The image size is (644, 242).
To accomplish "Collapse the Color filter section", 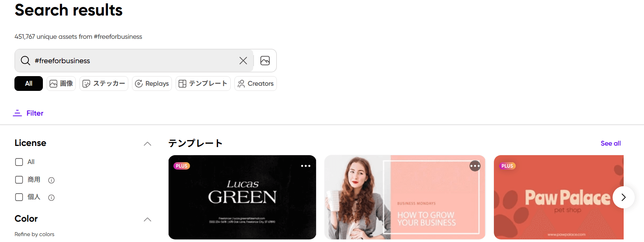I will click(x=147, y=219).
